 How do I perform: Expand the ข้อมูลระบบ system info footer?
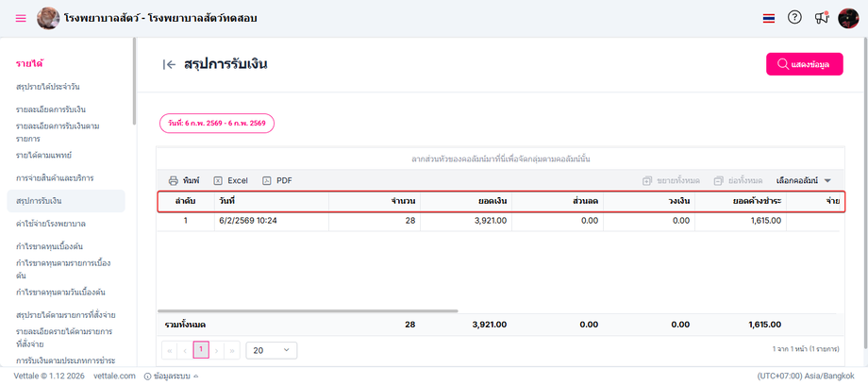(x=171, y=376)
